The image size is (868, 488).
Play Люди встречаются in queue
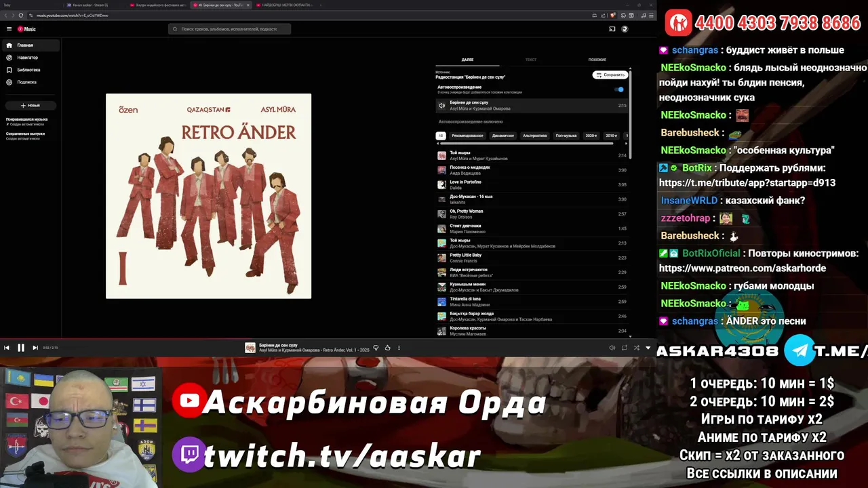click(x=532, y=272)
